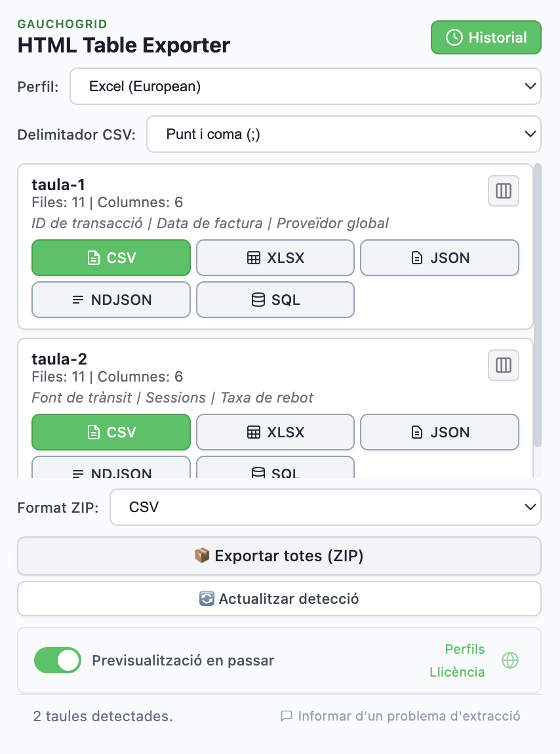560x754 pixels.
Task: Export taula-1 as NDJSON
Action: pyautogui.click(x=111, y=300)
